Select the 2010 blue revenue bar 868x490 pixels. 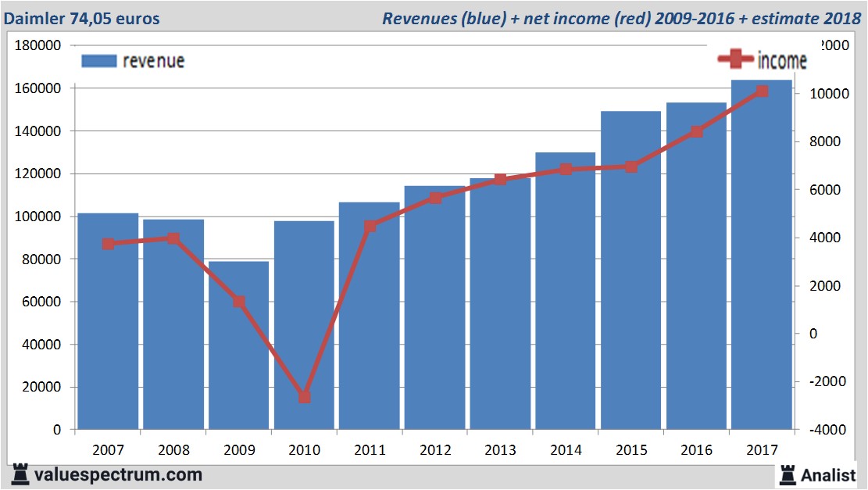[304, 325]
